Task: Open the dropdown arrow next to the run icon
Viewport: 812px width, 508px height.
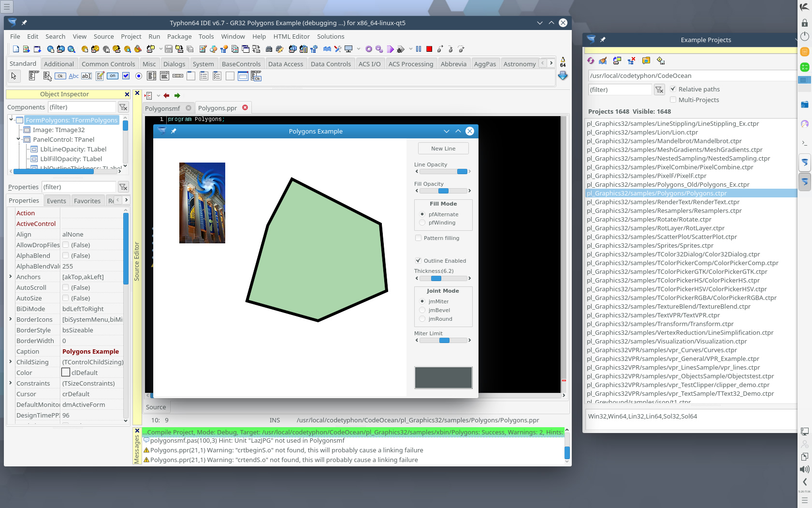Action: pyautogui.click(x=411, y=49)
